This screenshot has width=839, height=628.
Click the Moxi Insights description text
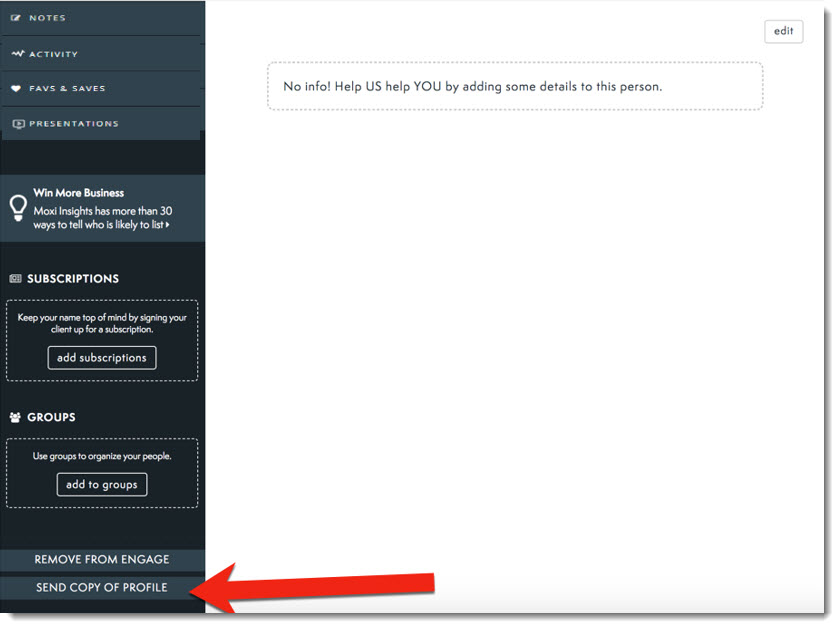coord(100,218)
